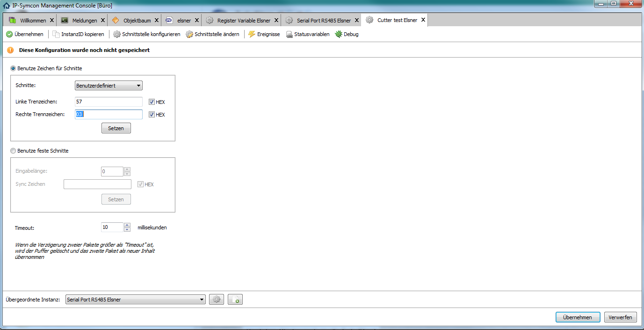Viewport: 644px width, 330px height.
Task: Click Schnittstelle ändern in the toolbar
Action: point(212,34)
